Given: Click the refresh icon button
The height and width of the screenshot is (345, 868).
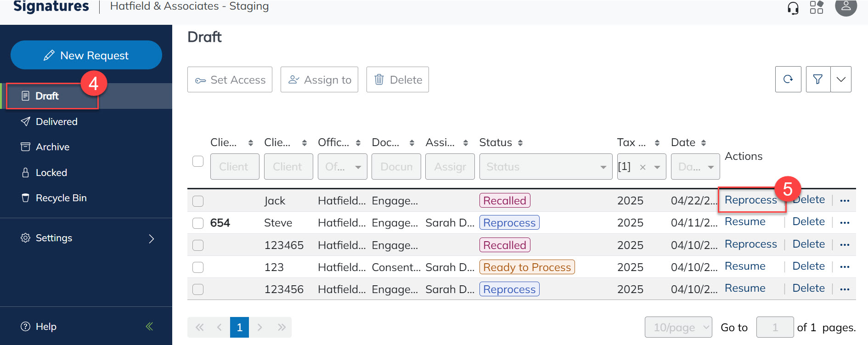Looking at the screenshot, I should click(x=788, y=79).
